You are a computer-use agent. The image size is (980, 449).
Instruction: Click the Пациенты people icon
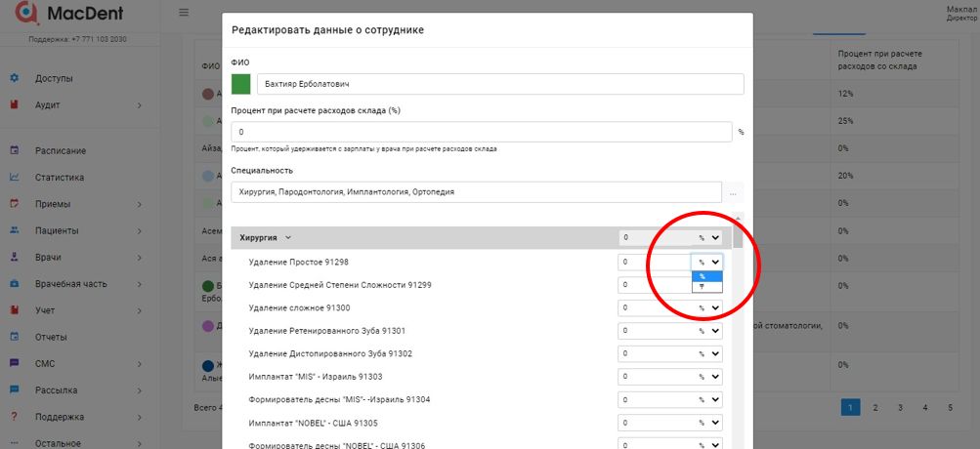click(15, 231)
